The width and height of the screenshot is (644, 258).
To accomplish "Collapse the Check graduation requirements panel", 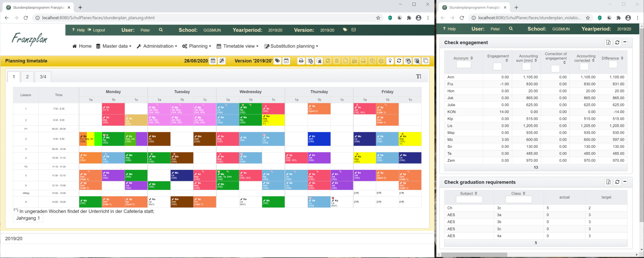I will (625, 182).
